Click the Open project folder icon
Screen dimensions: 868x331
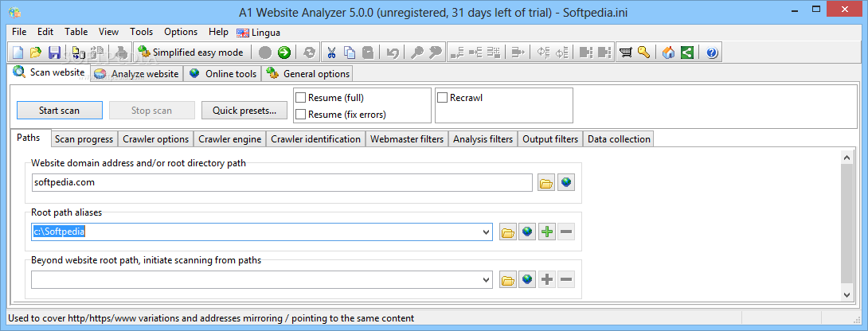coord(36,53)
